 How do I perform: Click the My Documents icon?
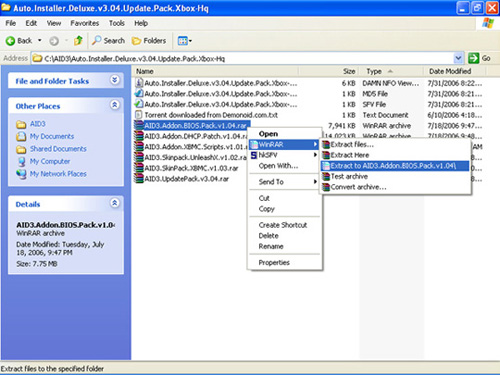coord(21,137)
